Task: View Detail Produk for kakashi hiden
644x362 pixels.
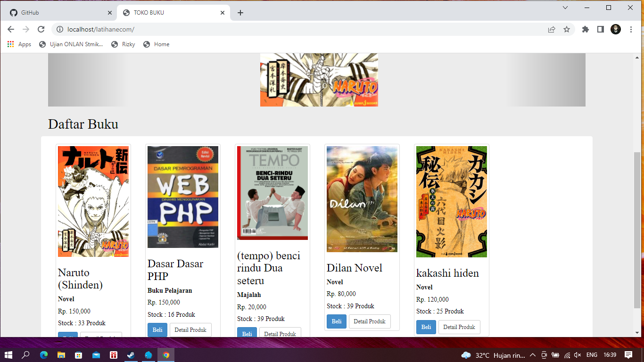Action: pyautogui.click(x=459, y=327)
